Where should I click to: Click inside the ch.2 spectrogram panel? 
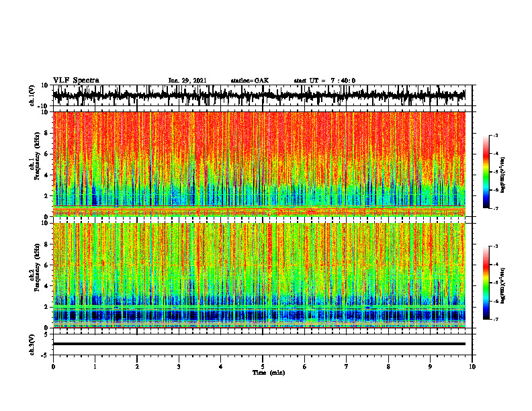point(259,275)
